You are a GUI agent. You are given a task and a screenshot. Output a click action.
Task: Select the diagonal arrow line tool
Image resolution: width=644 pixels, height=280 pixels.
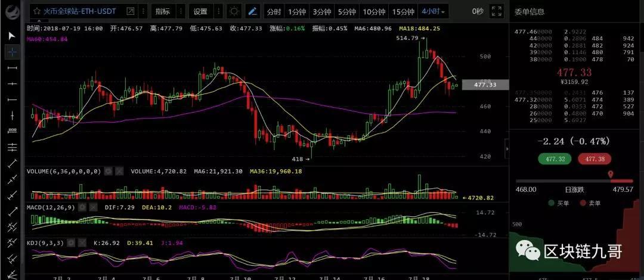point(13,211)
